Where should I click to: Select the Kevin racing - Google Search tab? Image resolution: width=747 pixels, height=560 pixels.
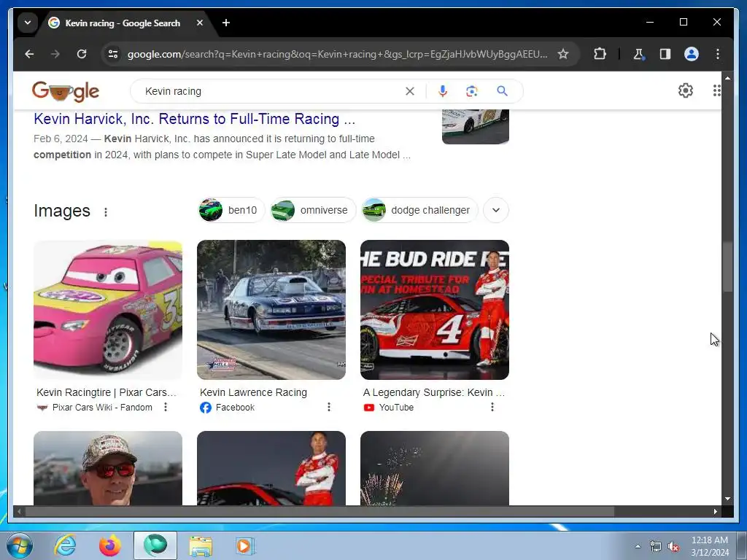click(123, 23)
